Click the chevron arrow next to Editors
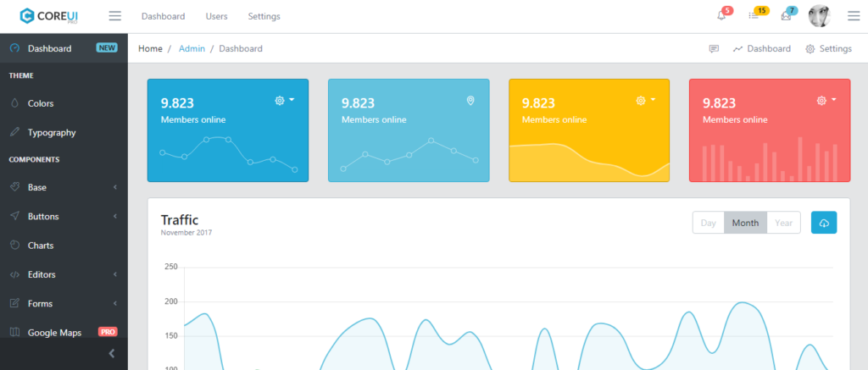This screenshot has height=370, width=868. [115, 274]
